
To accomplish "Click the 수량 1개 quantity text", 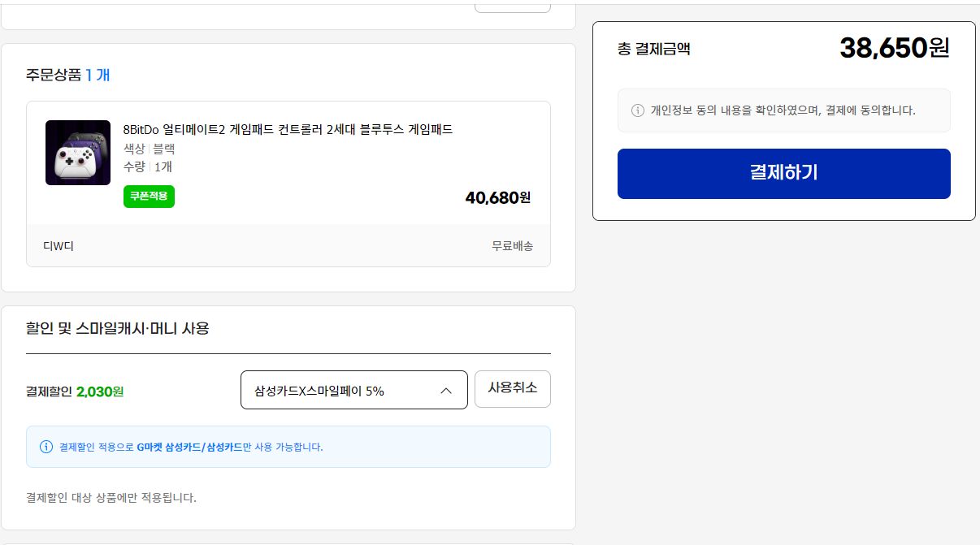I will tap(146, 168).
